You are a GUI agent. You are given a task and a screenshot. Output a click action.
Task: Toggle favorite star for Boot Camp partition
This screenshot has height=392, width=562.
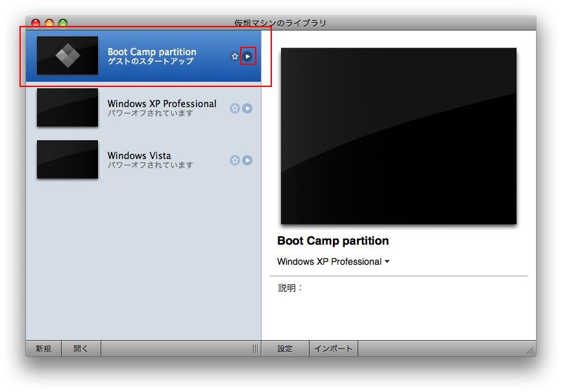click(x=235, y=56)
